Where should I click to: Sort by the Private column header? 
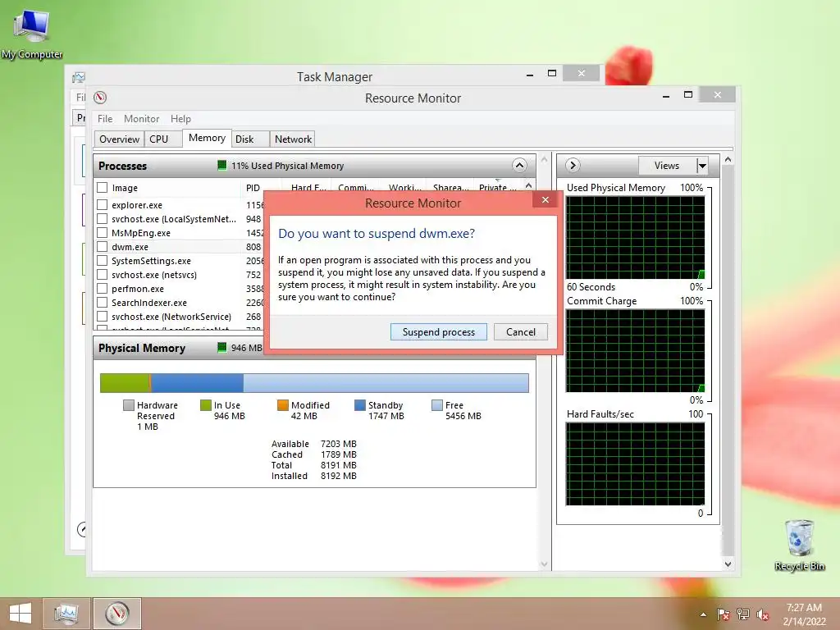498,188
